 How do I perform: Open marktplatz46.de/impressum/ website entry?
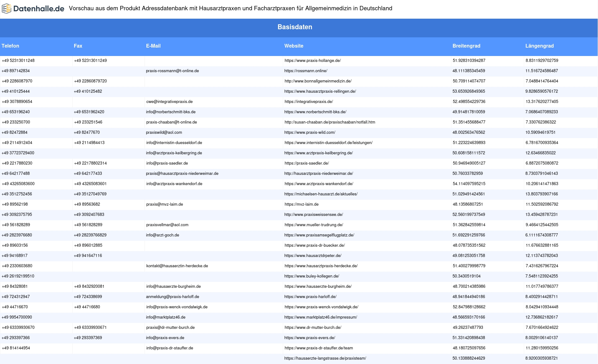point(321,317)
